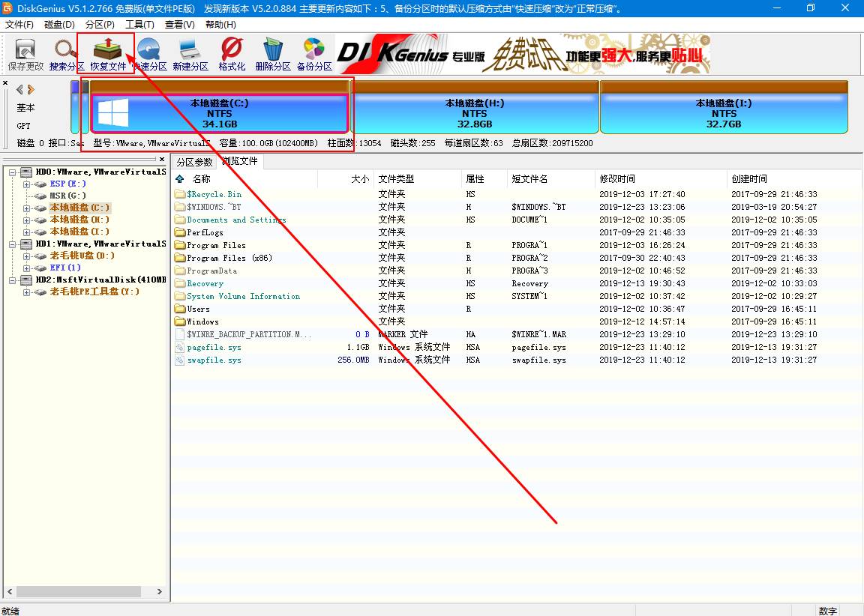Click the 删除分区 delete partition icon

[273, 54]
